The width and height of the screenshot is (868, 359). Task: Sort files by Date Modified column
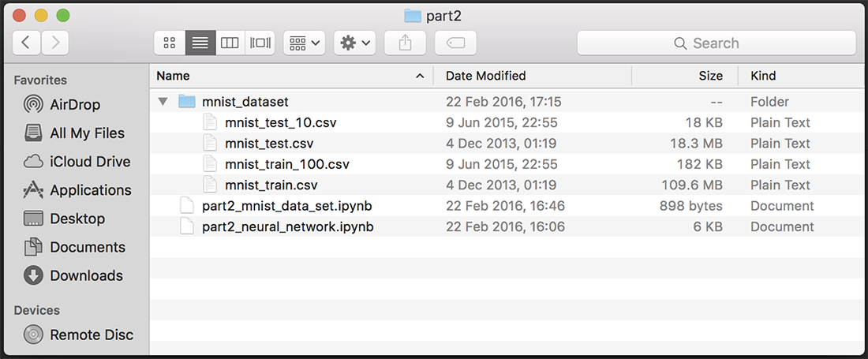[485, 76]
